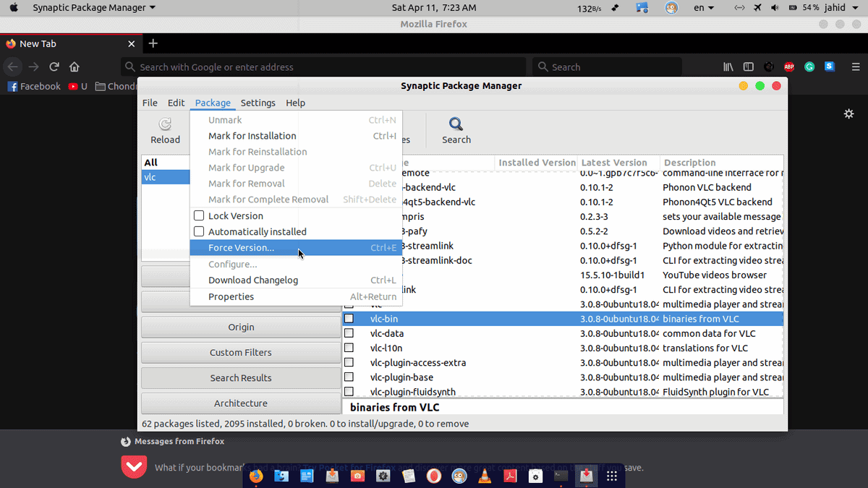Click the Firefox address bar

click(x=325, y=67)
